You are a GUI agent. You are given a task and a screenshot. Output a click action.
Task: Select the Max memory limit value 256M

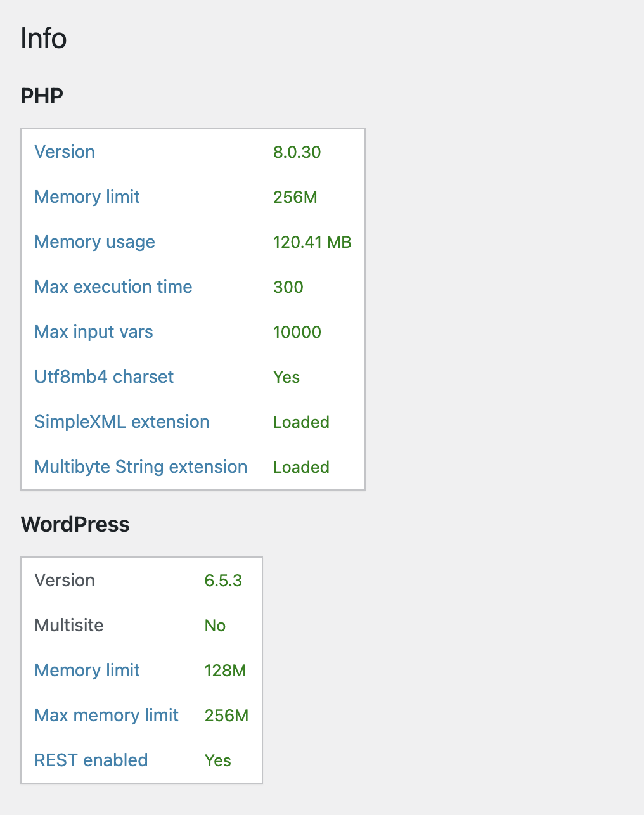click(226, 716)
